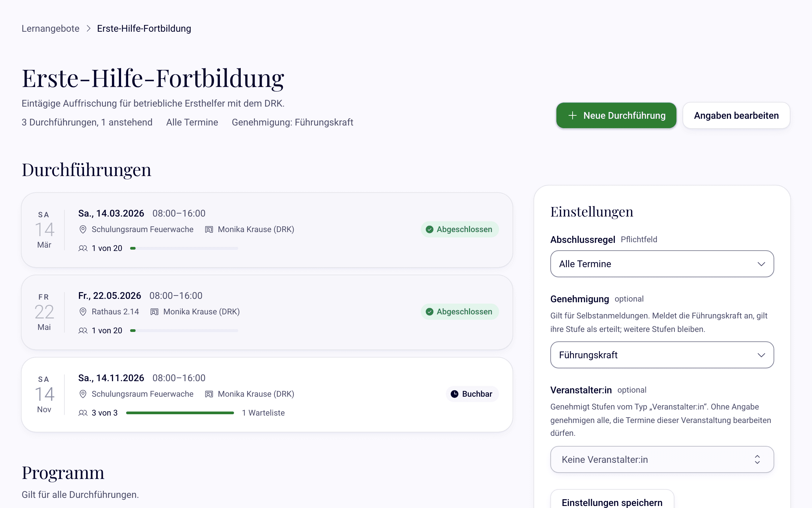812x508 pixels.
Task: Click the breadcrumb chevron separator icon
Action: click(88, 28)
